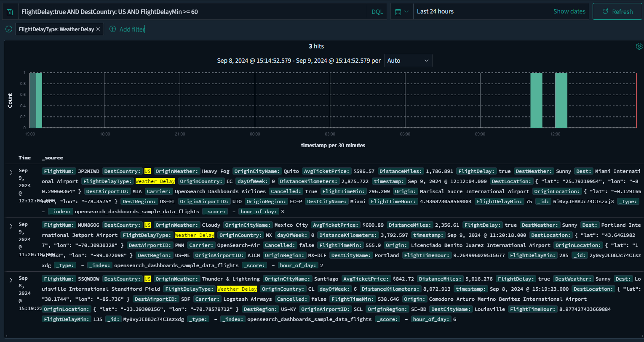Focus the query search input field
644x342 pixels.
193,12
